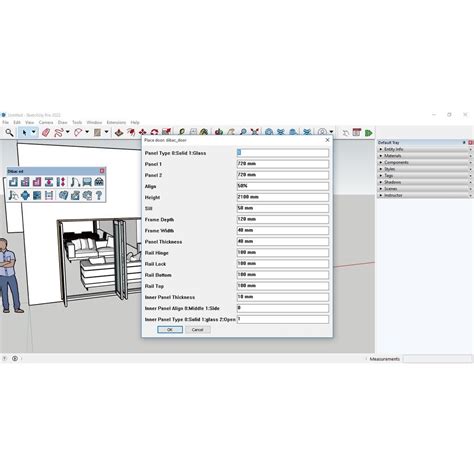Expand the Styles tray panel
Viewport: 474px width, 474px height.
point(425,169)
